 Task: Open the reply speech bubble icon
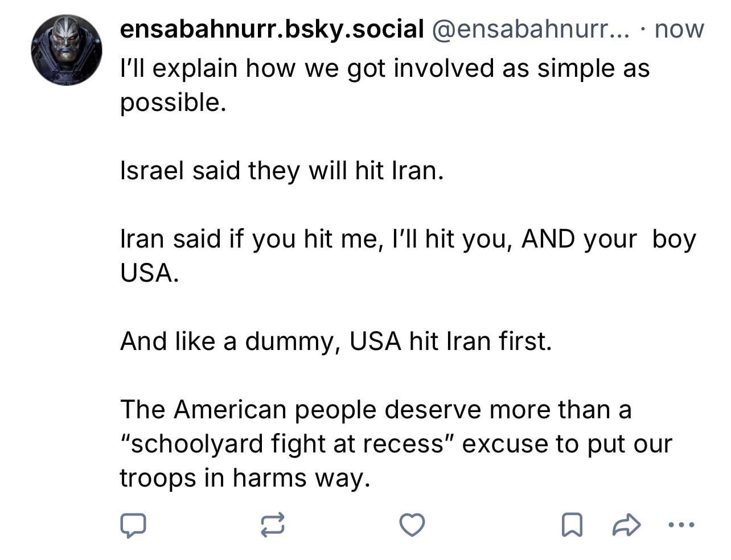[x=133, y=525]
